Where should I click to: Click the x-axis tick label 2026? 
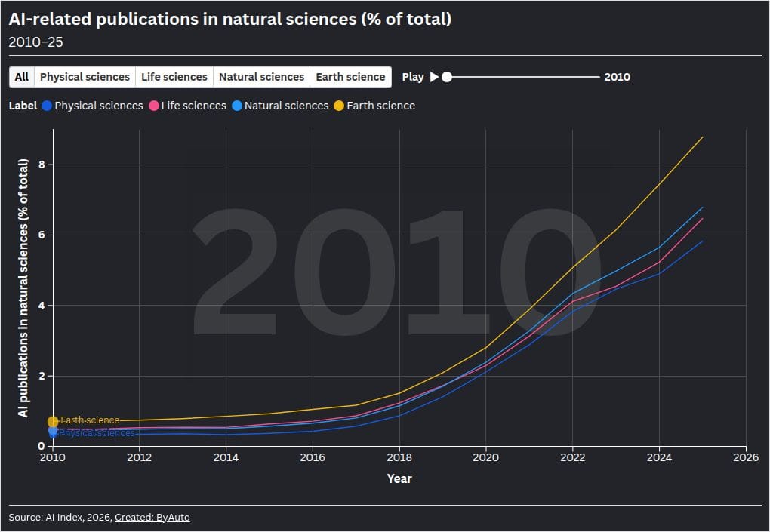pyautogui.click(x=746, y=457)
